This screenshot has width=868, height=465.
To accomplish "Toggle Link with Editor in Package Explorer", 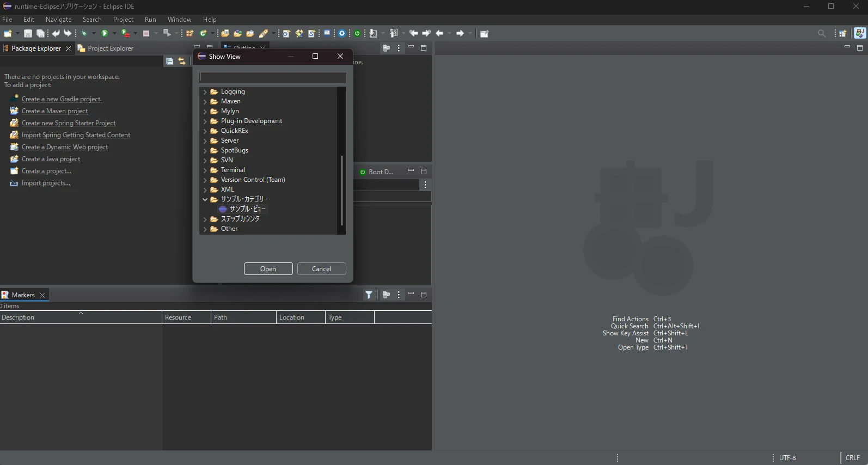I will (182, 61).
